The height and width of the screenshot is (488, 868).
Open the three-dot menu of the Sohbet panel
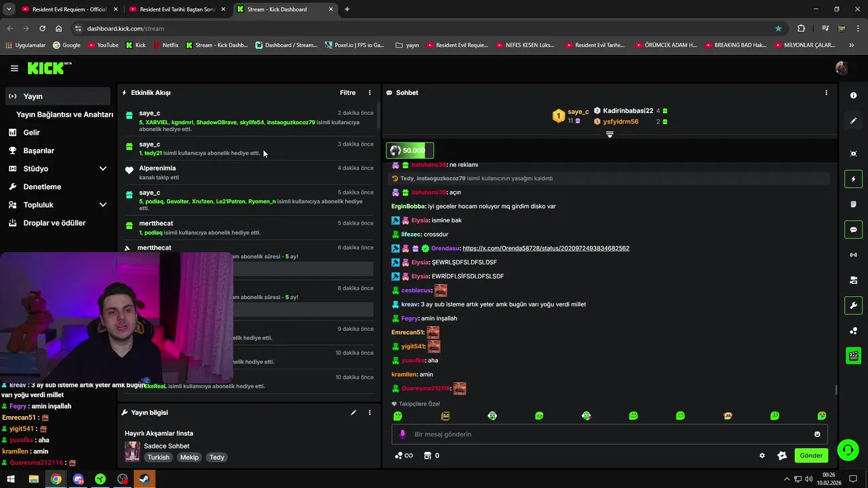click(826, 93)
